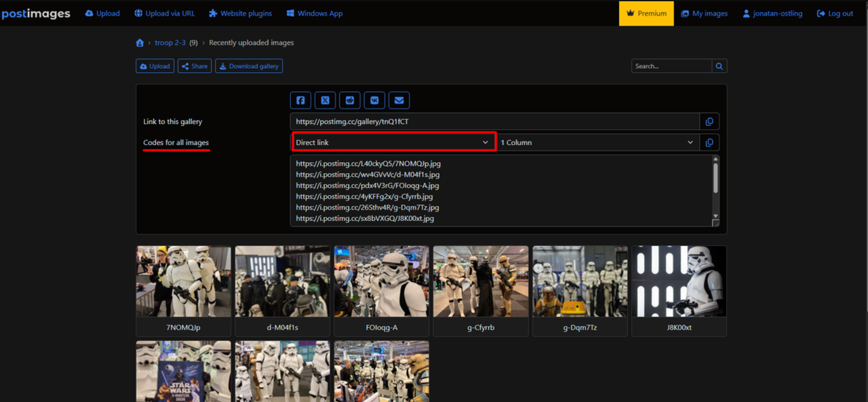Screen dimensions: 868x402
Task: Open the postimages home logo
Action: (35, 14)
